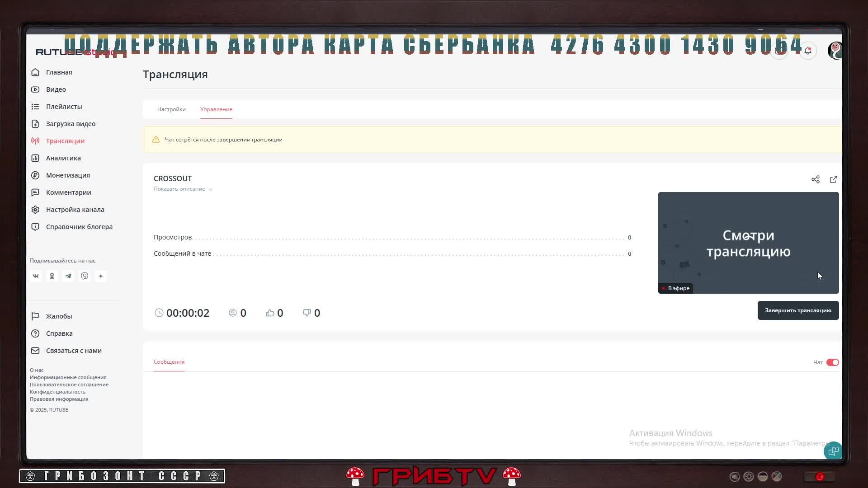This screenshot has height=488, width=868.
Task: Click the chat-erase warning banner
Action: tap(492, 139)
